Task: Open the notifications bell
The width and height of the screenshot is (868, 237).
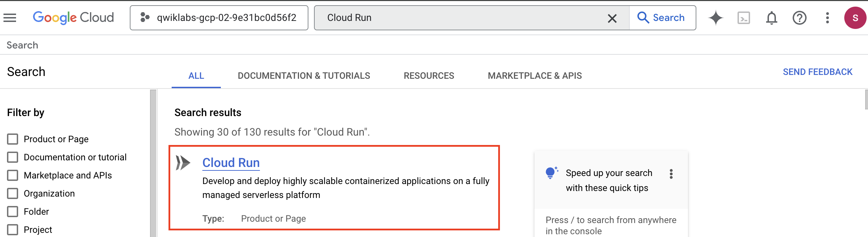Action: point(772,18)
